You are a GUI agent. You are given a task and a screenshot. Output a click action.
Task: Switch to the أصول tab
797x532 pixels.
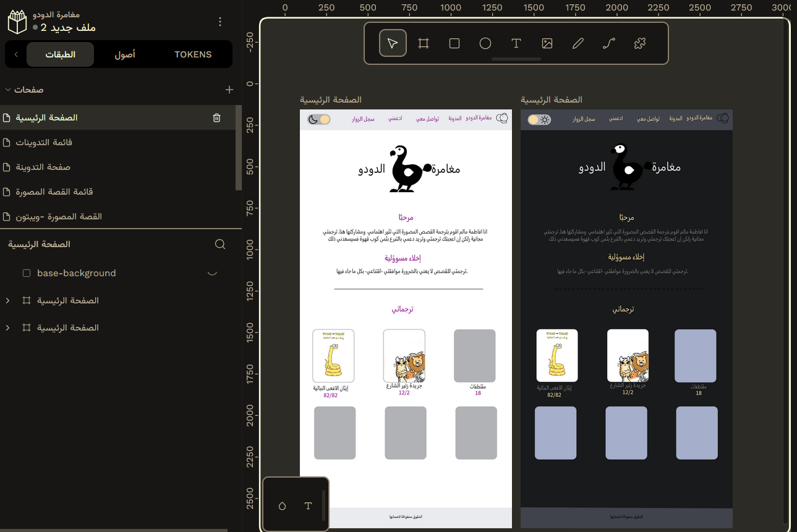(125, 54)
